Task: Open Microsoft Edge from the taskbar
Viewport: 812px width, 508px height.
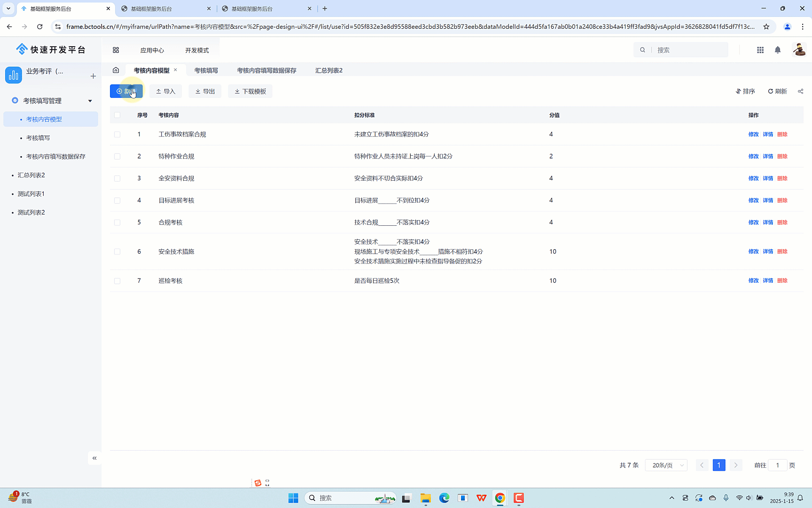Action: 444,498
